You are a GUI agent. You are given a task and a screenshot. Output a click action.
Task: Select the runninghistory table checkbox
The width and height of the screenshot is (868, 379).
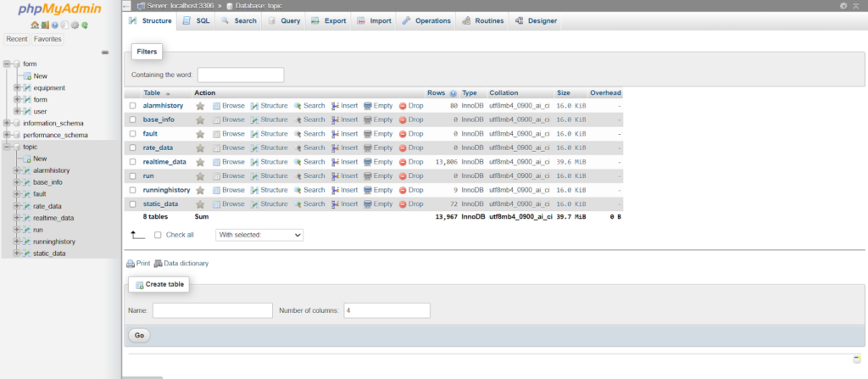[x=132, y=190]
